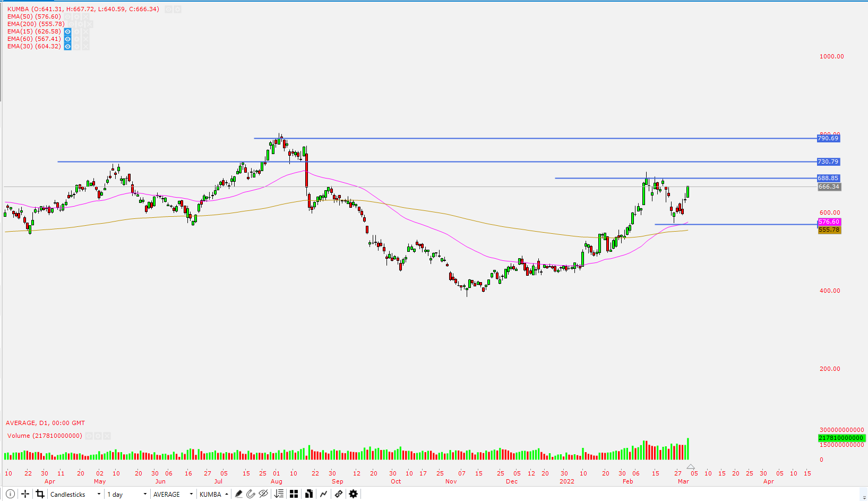
Task: Select the crop region tool icon
Action: click(x=40, y=494)
